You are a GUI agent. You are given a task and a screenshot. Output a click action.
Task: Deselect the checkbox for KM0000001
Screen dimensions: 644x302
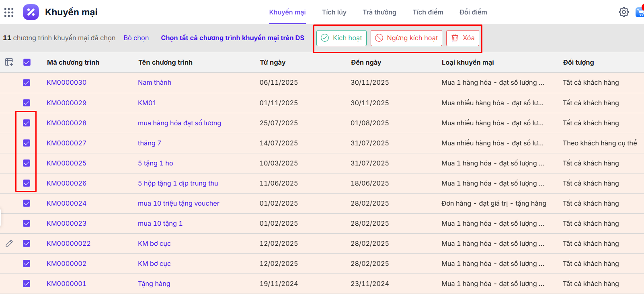27,284
